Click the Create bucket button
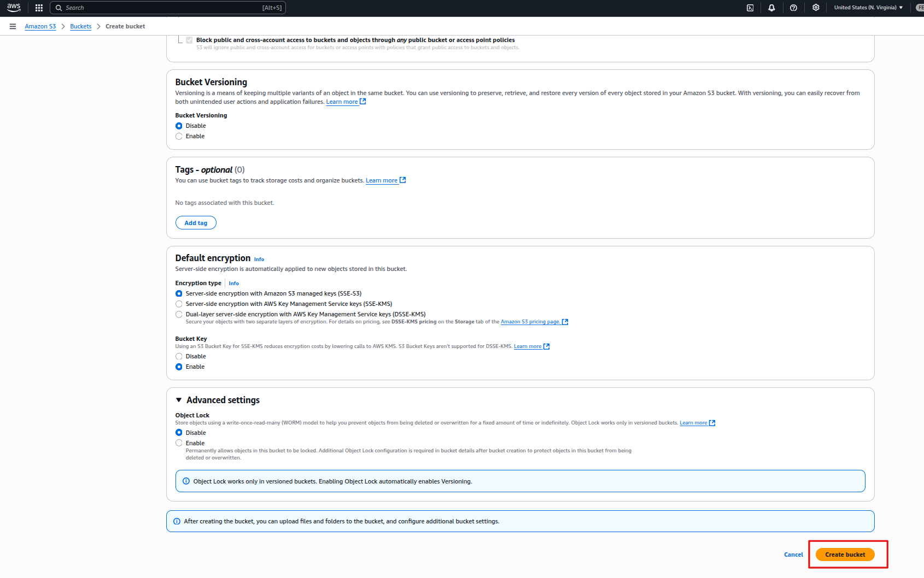This screenshot has width=924, height=578. click(845, 555)
